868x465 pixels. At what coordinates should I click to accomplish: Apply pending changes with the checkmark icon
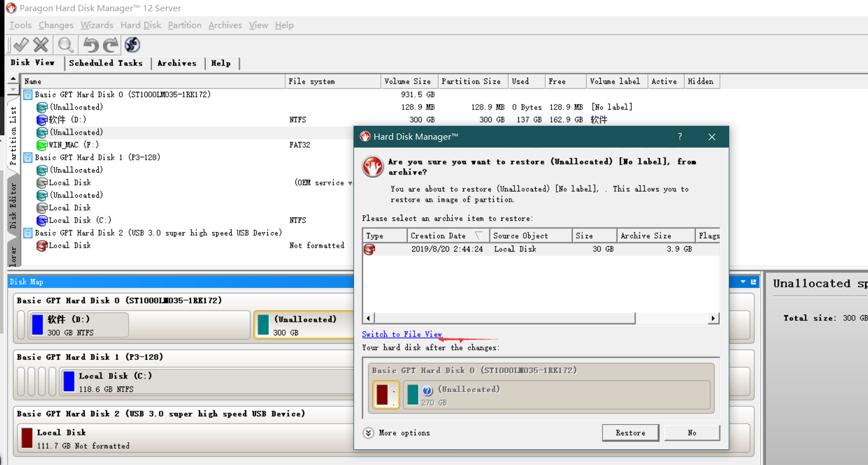(x=21, y=45)
